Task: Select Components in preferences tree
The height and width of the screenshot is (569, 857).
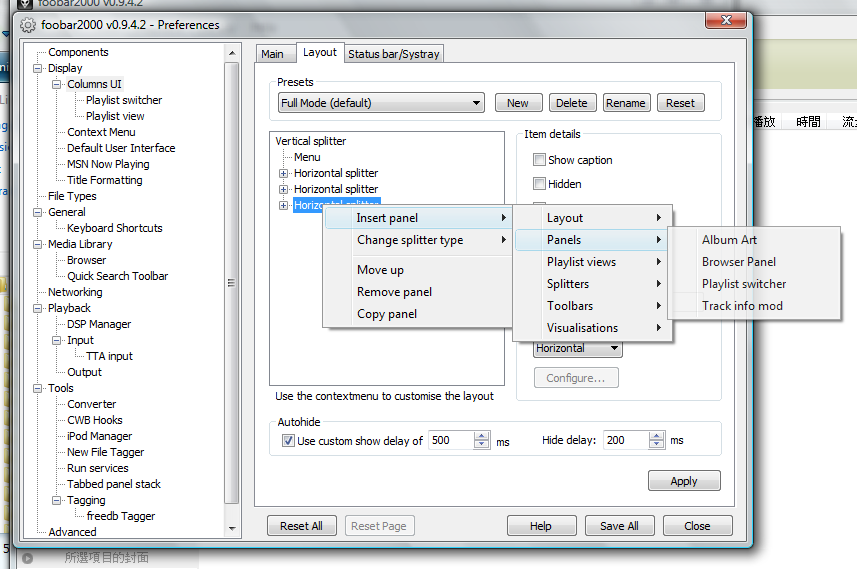Action: coord(78,52)
